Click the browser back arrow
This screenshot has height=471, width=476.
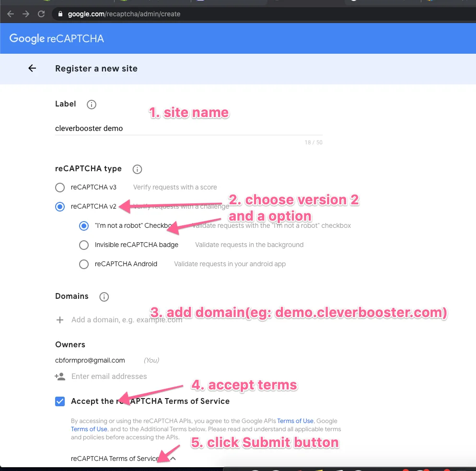[x=11, y=14]
